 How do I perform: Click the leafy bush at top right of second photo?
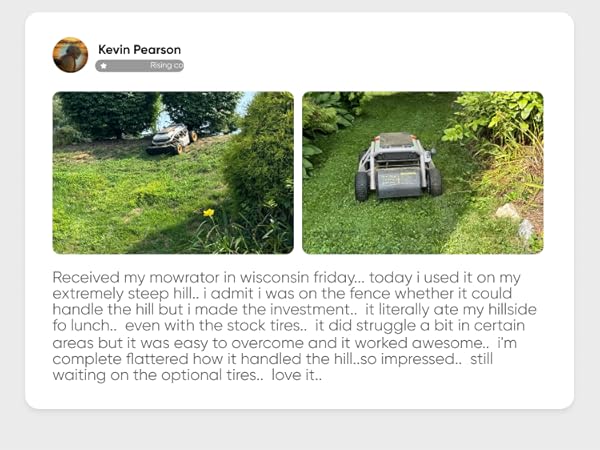[497, 115]
